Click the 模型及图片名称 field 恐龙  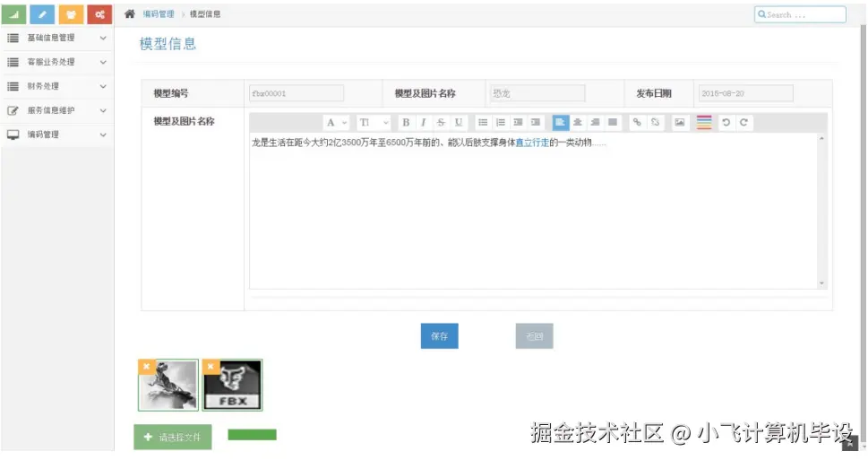click(x=537, y=93)
